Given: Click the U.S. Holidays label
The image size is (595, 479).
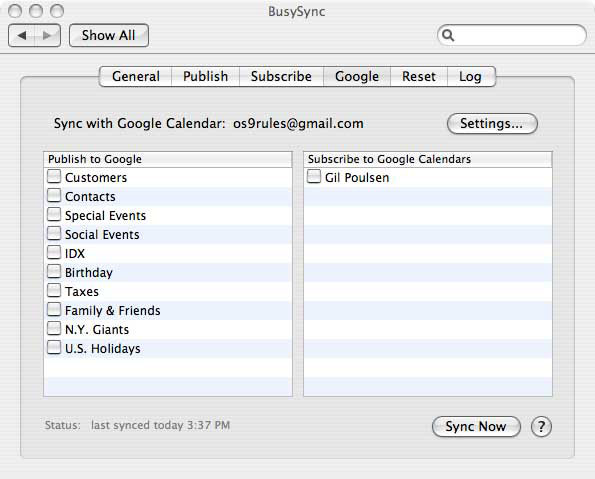Looking at the screenshot, I should pos(102,348).
